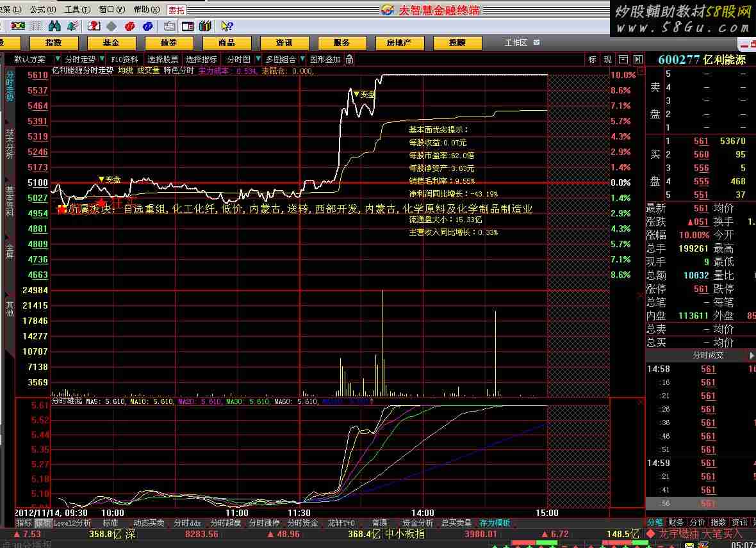
Task: Expand the 分时走势 dropdown arrow
Action: click(102, 59)
